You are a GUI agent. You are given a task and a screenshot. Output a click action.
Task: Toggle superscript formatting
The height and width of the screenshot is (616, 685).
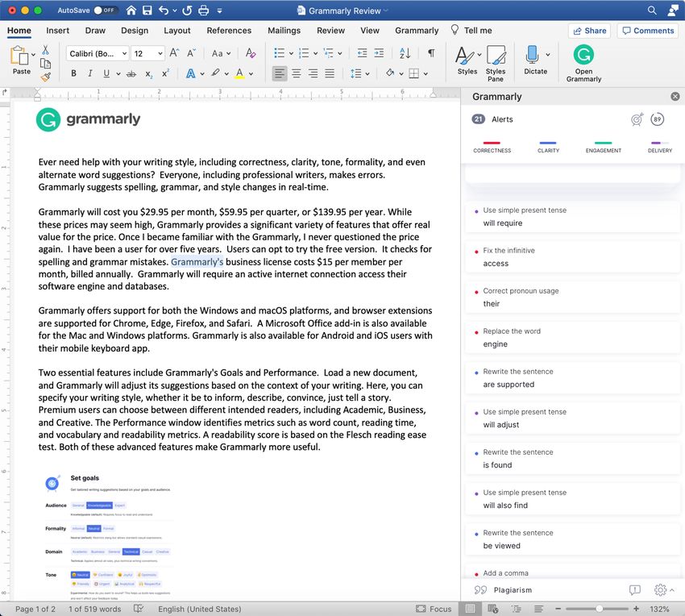165,73
